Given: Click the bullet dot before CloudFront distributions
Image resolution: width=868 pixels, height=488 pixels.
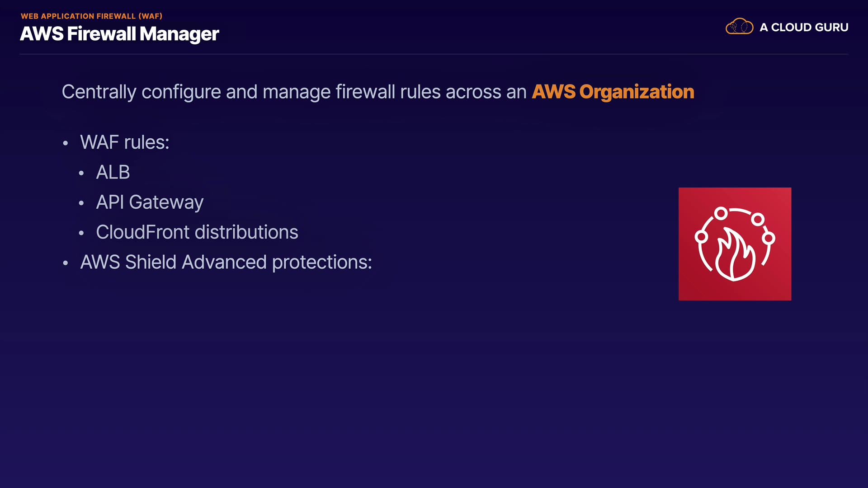Looking at the screenshot, I should point(81,233).
